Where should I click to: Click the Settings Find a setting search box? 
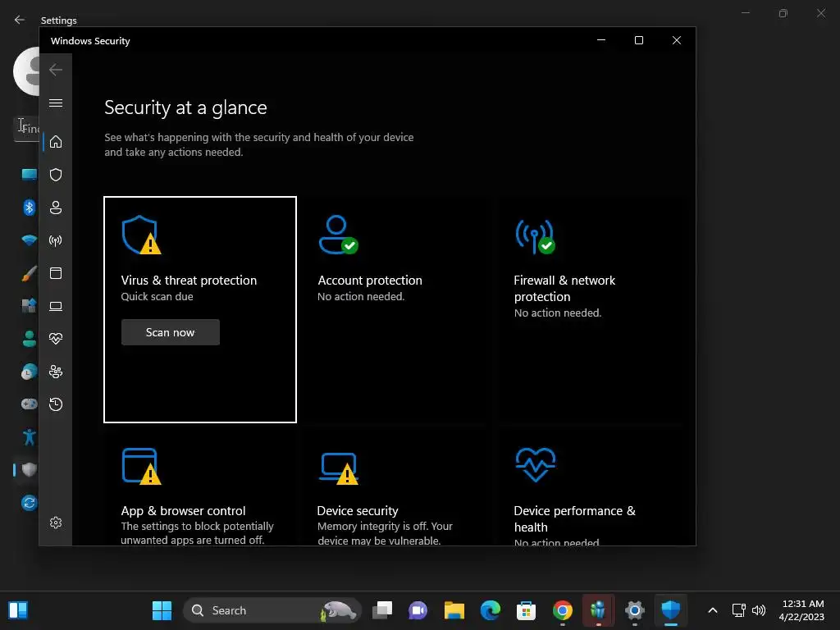(27, 129)
